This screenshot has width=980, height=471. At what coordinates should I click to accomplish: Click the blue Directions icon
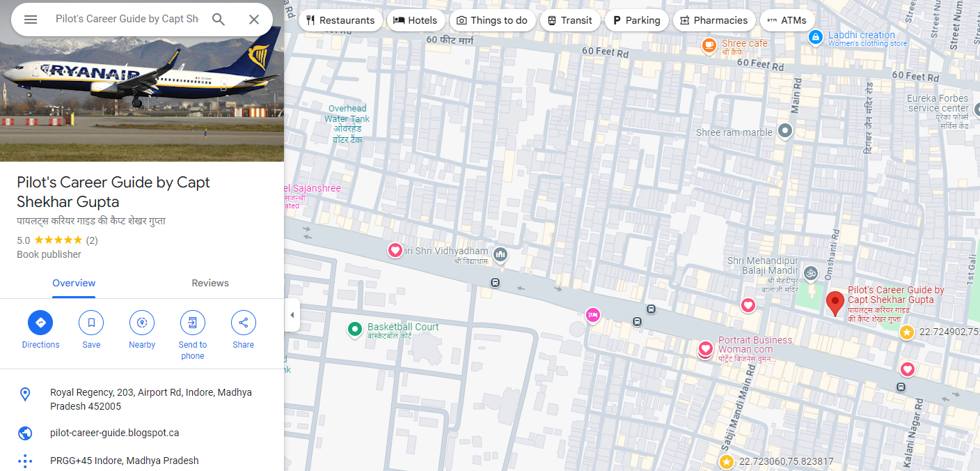click(40, 323)
